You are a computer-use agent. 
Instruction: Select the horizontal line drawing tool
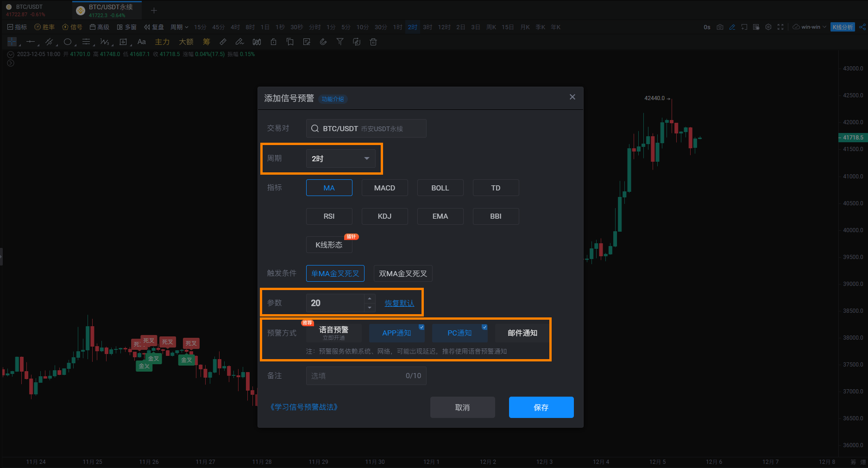pos(31,42)
